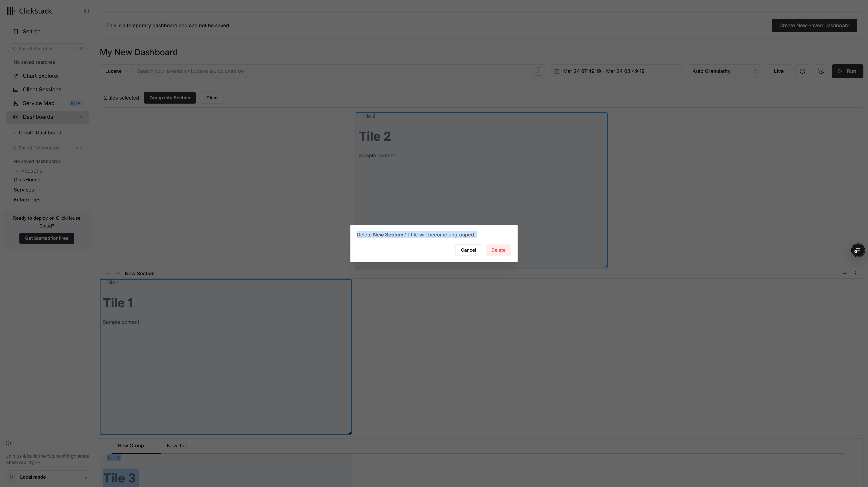Image resolution: width=868 pixels, height=487 pixels.
Task: Open the dashboard filters icon
Action: tap(820, 71)
